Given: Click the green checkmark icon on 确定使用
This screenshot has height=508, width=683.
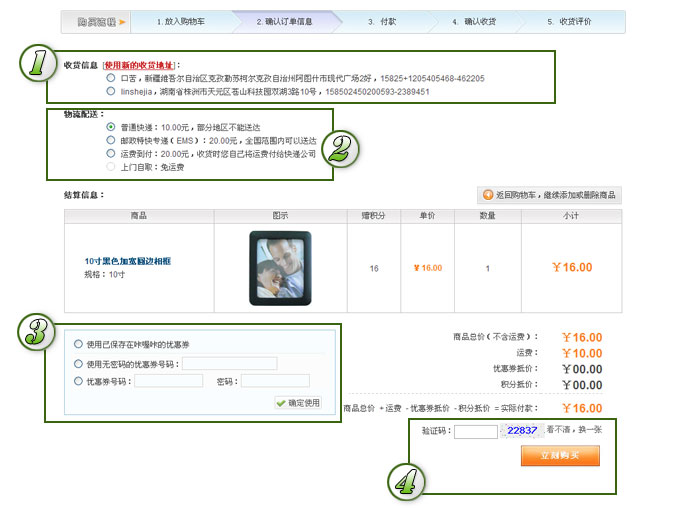Looking at the screenshot, I should (281, 403).
